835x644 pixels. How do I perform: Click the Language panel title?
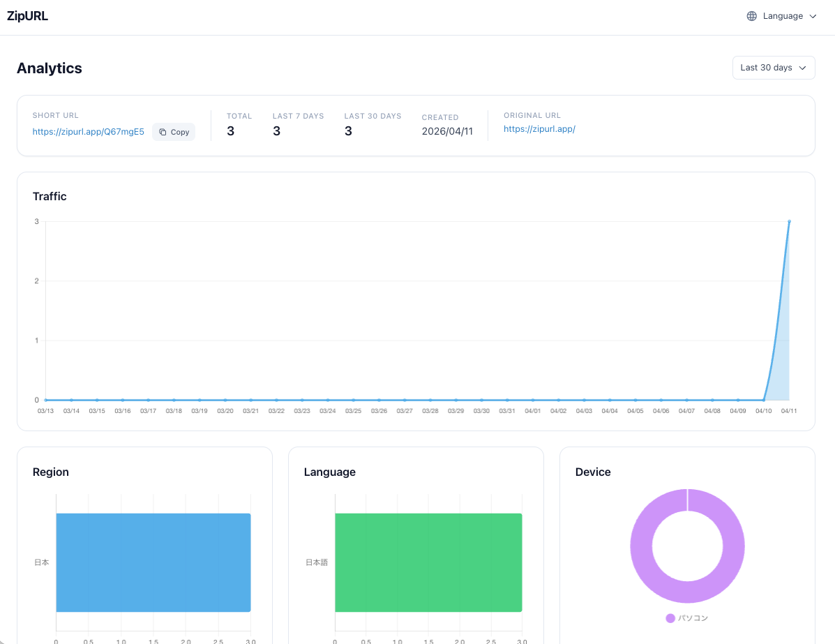(330, 472)
